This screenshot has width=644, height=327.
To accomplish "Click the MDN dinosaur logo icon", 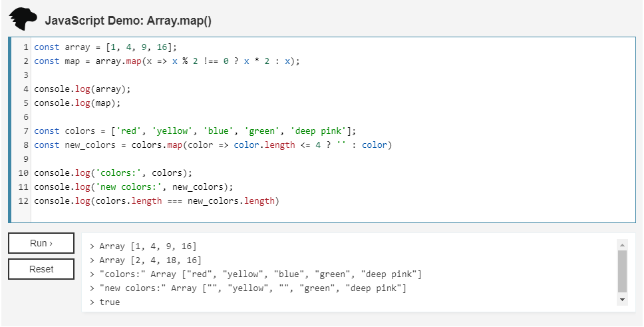I will [23, 19].
